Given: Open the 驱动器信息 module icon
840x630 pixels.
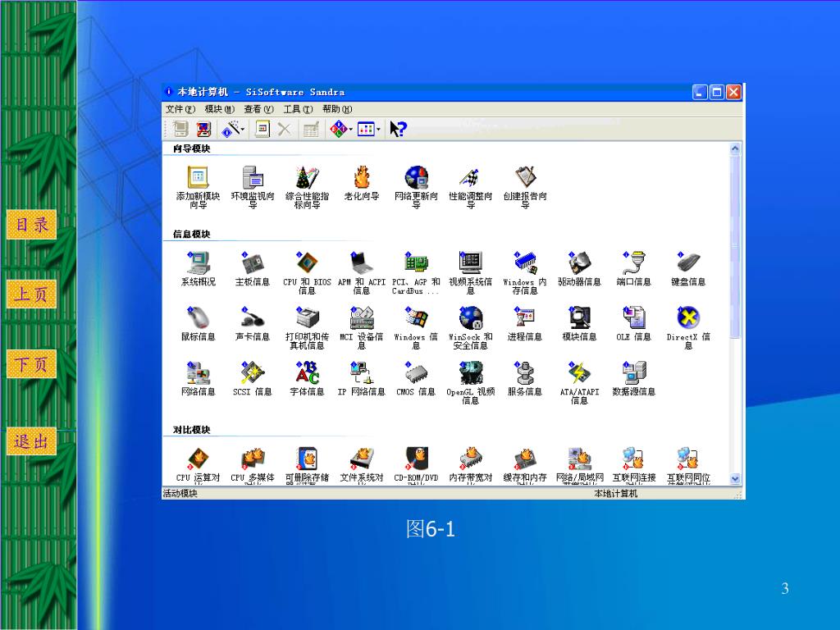Looking at the screenshot, I should coord(580,263).
